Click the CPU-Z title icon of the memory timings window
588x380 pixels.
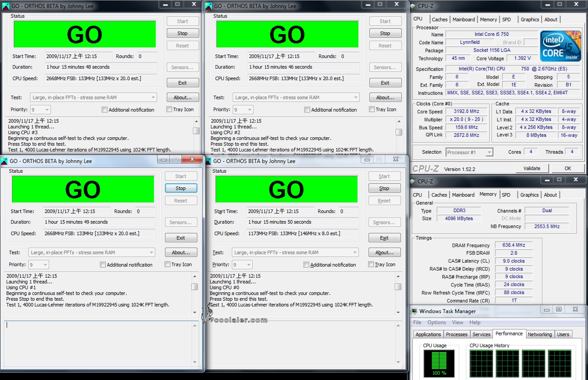413,181
